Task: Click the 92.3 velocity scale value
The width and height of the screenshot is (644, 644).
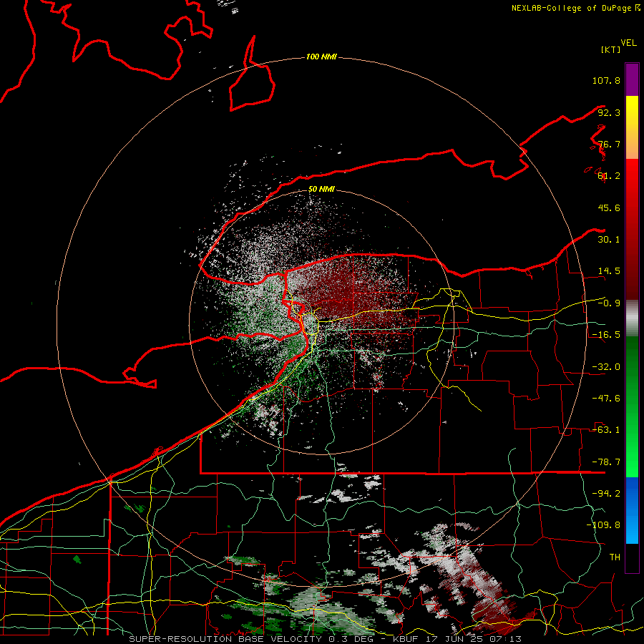Action: click(609, 112)
